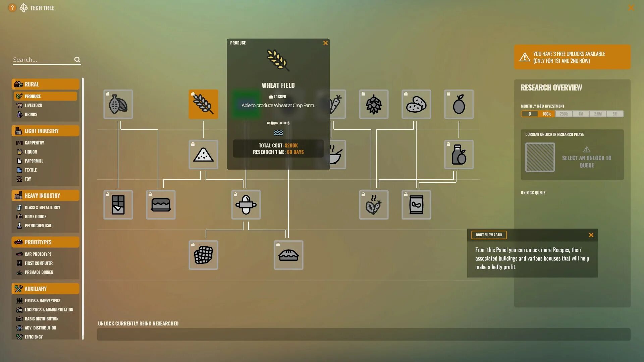Toggle the 1M R&D investment option

[581, 114]
